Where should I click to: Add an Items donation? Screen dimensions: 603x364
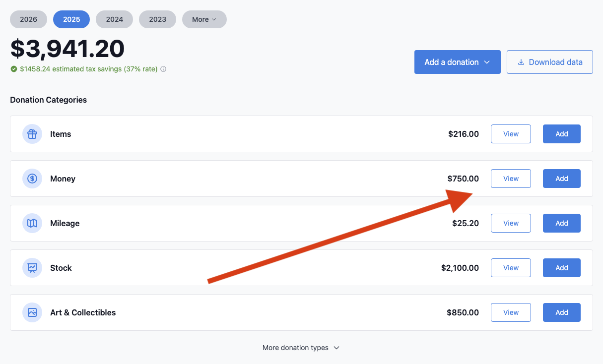561,134
